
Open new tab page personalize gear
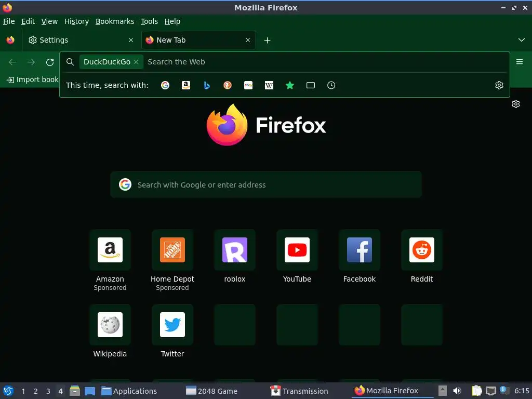(x=516, y=104)
